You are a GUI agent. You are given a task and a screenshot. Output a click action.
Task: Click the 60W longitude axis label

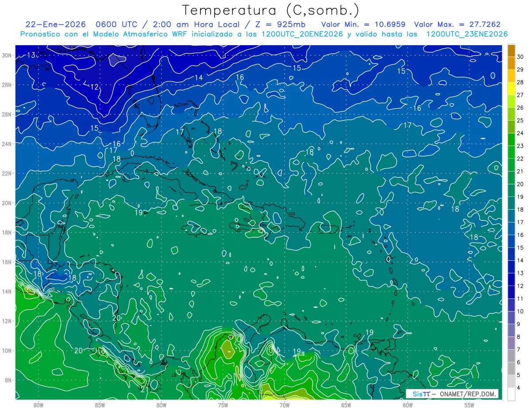408,405
